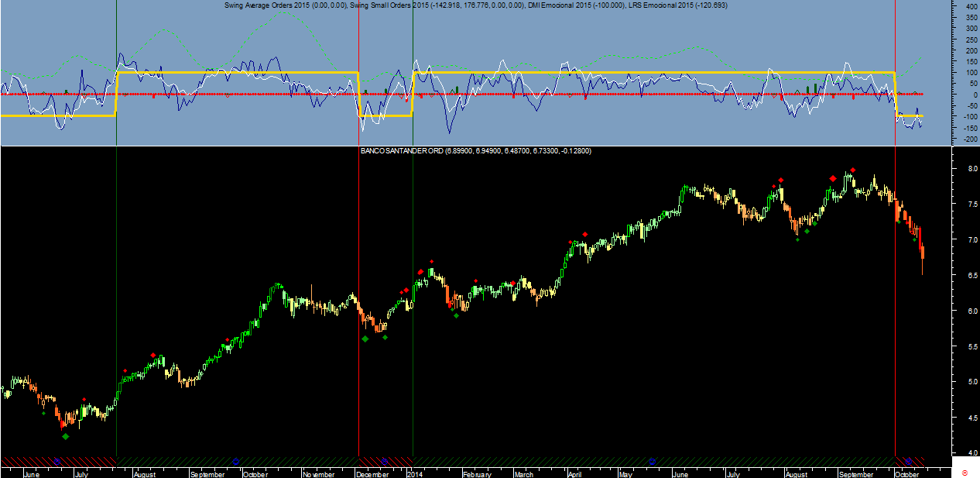Click the February label on the time axis
This screenshot has width=980, height=478.
point(478,474)
